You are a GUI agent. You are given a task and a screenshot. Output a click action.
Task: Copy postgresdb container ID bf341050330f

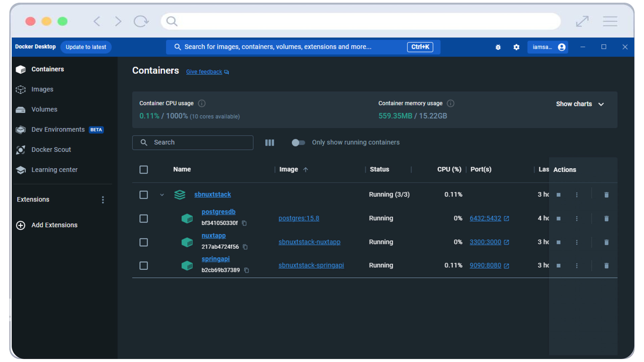(x=245, y=223)
